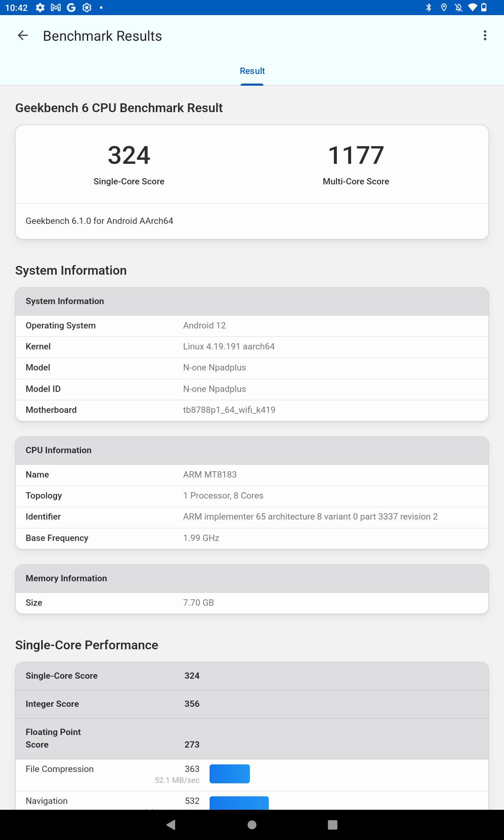Tap the Navigation score bar
Viewport: 504px width, 840px height.
click(x=239, y=803)
